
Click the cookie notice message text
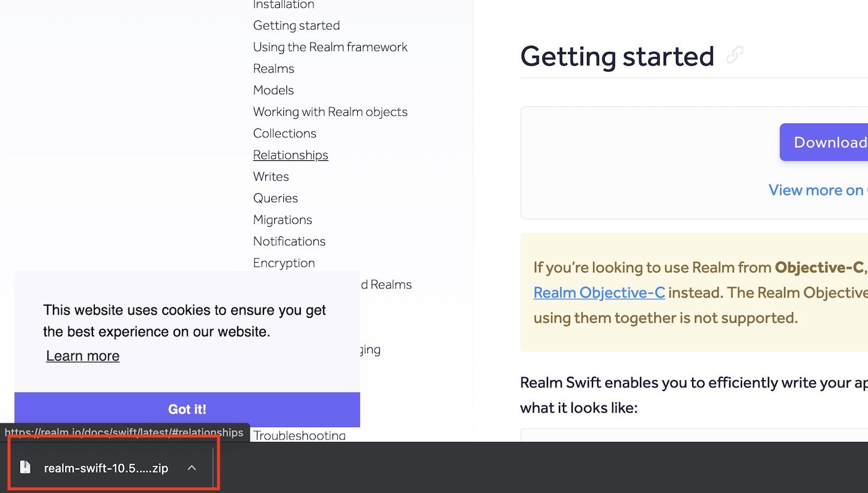tap(184, 321)
